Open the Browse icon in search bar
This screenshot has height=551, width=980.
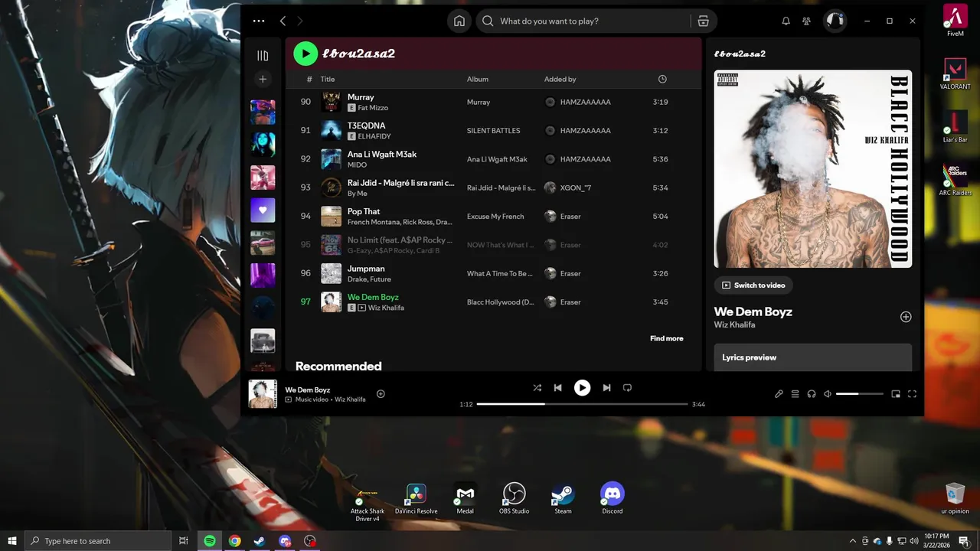(703, 21)
